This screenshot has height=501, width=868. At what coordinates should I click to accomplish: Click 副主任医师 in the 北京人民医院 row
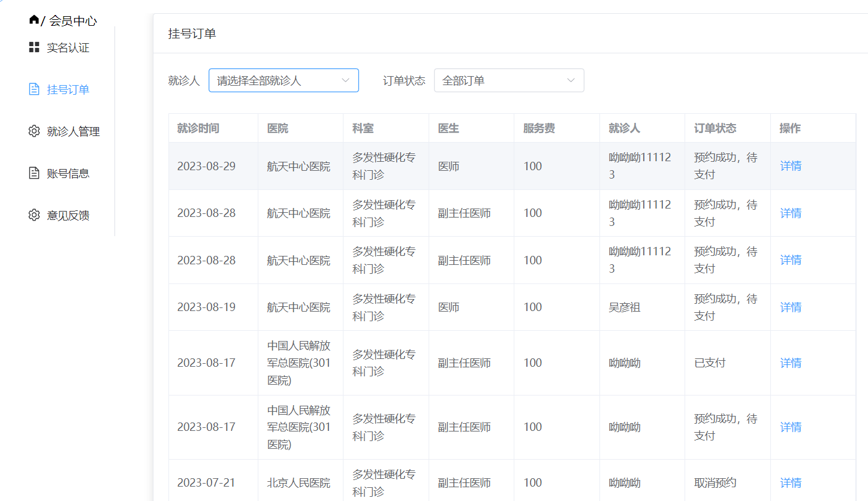465,482
